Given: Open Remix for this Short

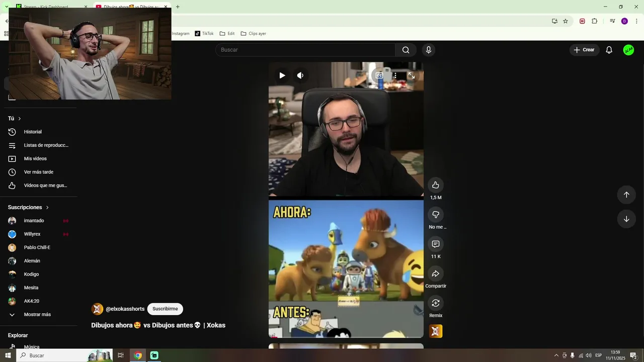Looking at the screenshot, I should (x=436, y=303).
